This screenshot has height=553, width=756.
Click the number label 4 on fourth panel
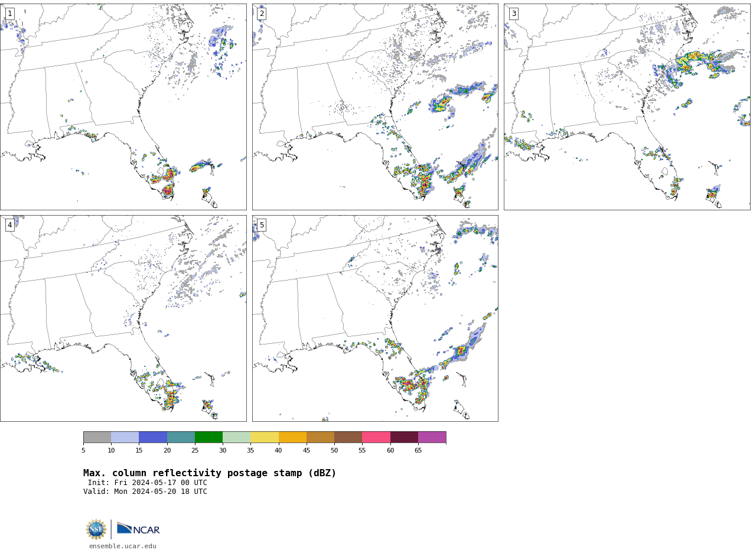click(9, 225)
